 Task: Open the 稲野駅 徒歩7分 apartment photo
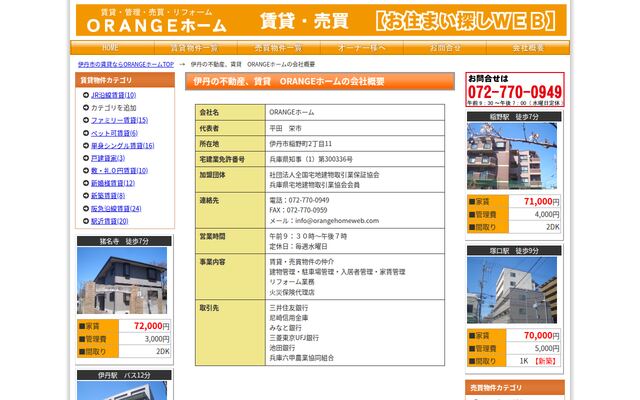pos(512,156)
